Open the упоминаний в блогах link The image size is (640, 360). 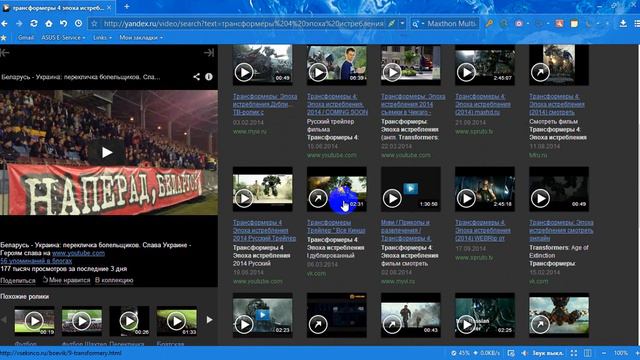pyautogui.click(x=36, y=261)
